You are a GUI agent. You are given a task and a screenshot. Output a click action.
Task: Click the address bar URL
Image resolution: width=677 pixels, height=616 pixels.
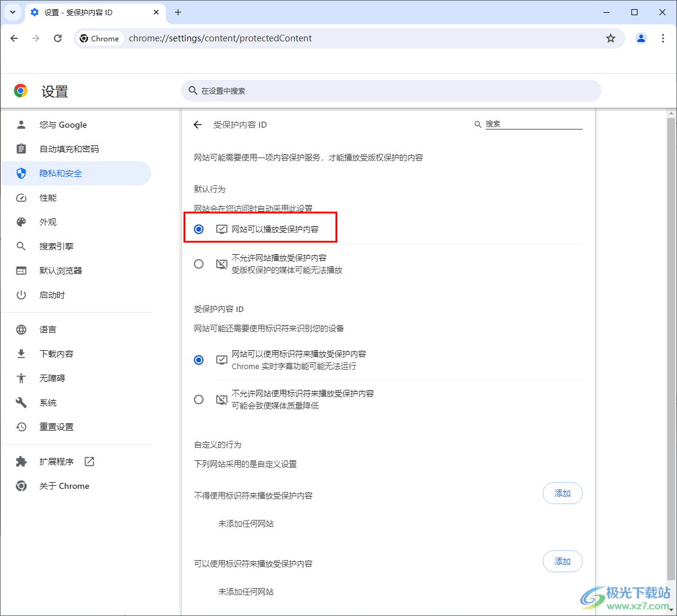220,38
